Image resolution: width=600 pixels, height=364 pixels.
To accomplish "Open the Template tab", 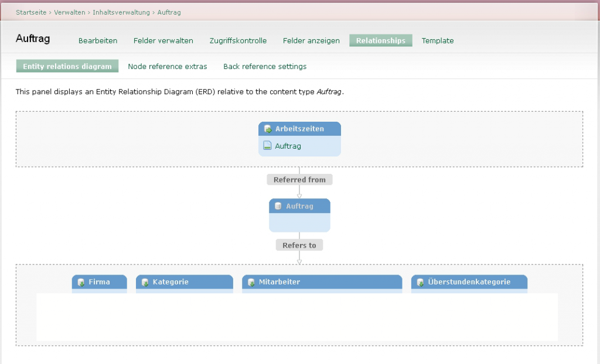I will (x=438, y=40).
